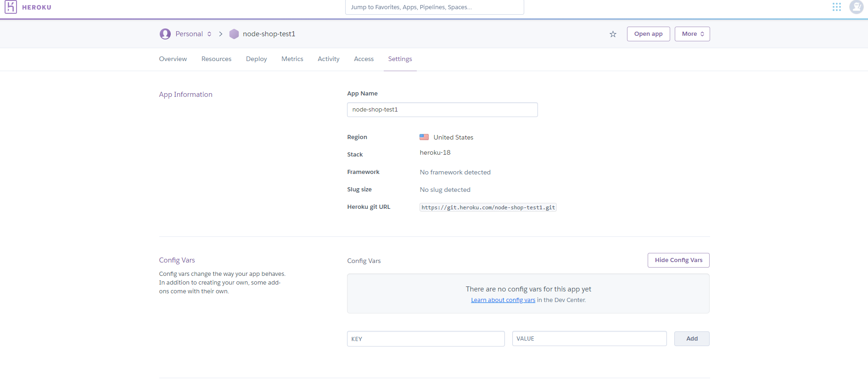Screen dimensions: 868x386
Task: Open the More dropdown menu
Action: (x=692, y=34)
